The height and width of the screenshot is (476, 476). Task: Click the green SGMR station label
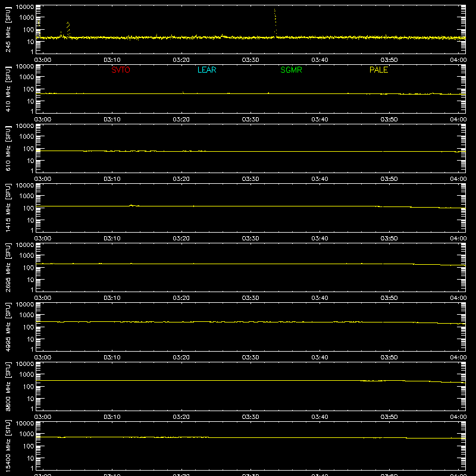[x=291, y=70]
